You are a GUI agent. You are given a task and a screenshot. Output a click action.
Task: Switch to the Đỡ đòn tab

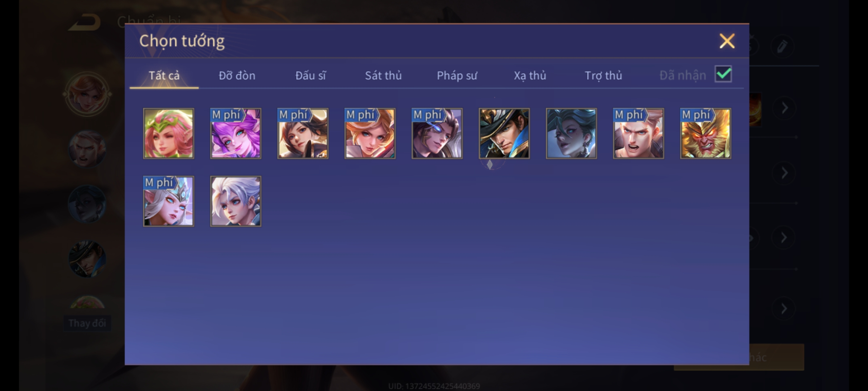pyautogui.click(x=237, y=75)
